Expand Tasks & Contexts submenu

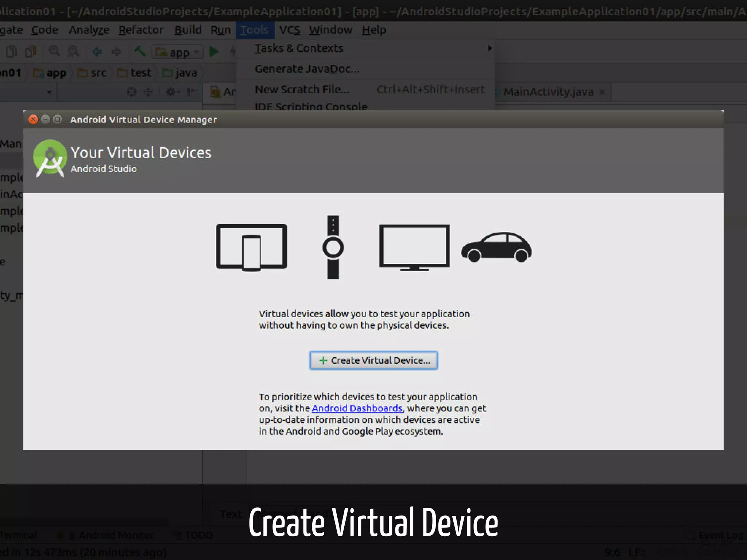click(365, 48)
